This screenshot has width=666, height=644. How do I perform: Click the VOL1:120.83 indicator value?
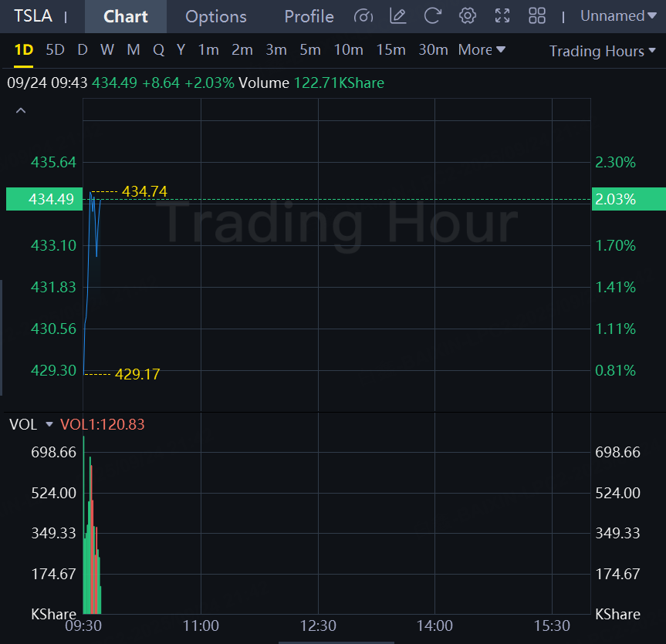click(103, 424)
